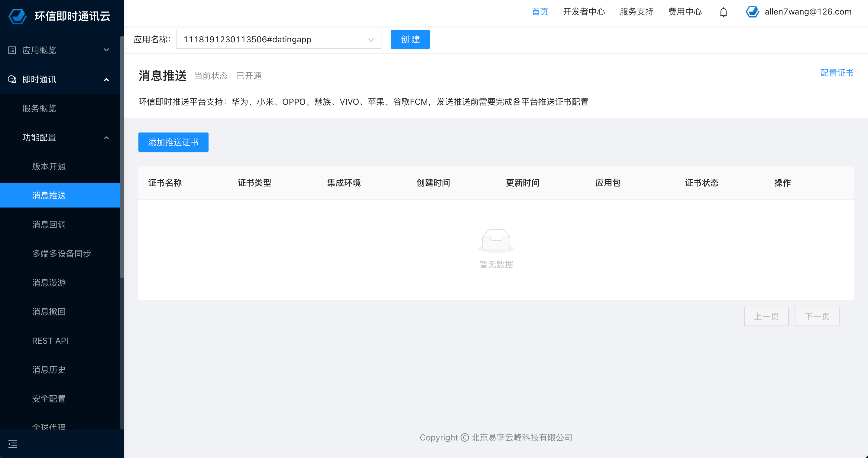Screen dimensions: 868x458
Task: Click the 即时通讯 chat bubble icon
Action: click(12, 79)
